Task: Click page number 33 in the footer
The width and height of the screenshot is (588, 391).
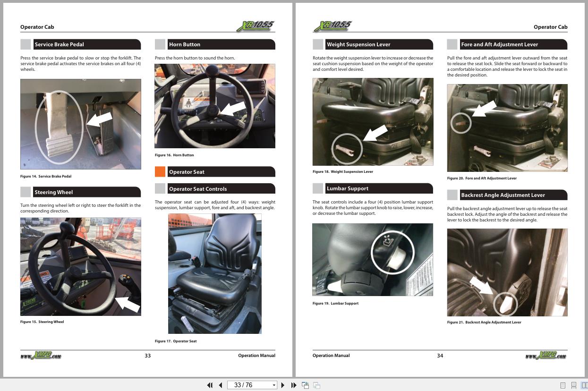Action: tap(148, 356)
